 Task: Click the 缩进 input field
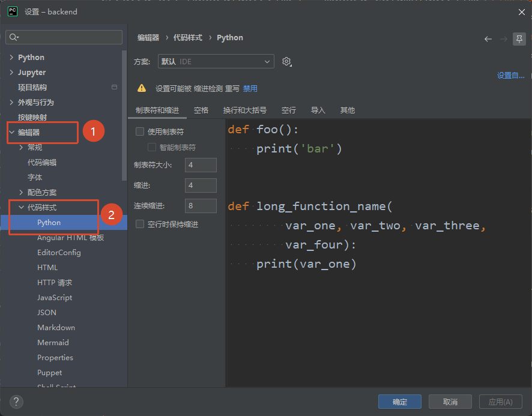tap(201, 185)
